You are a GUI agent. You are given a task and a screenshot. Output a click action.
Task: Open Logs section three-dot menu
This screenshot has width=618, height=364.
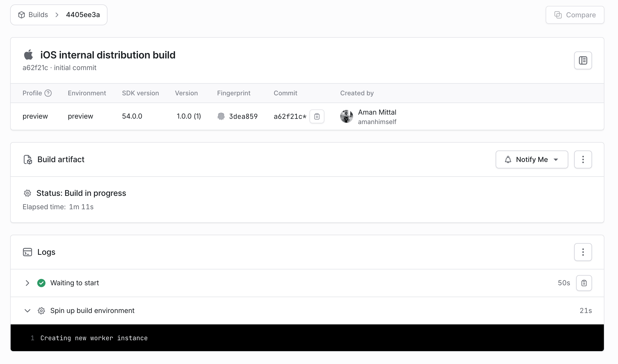pyautogui.click(x=583, y=252)
